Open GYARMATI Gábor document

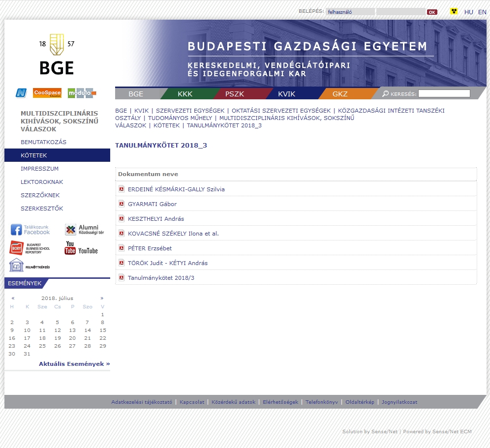[x=152, y=204]
